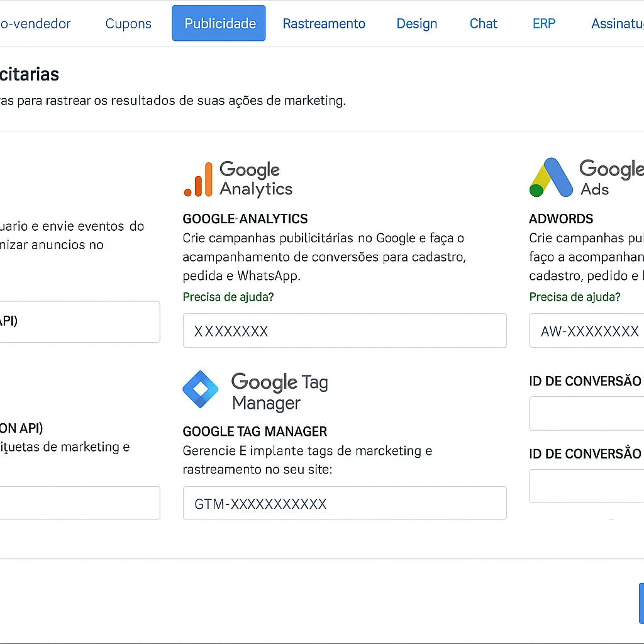This screenshot has height=644, width=644.
Task: Click the ADWORDS heading
Action: pos(560,218)
